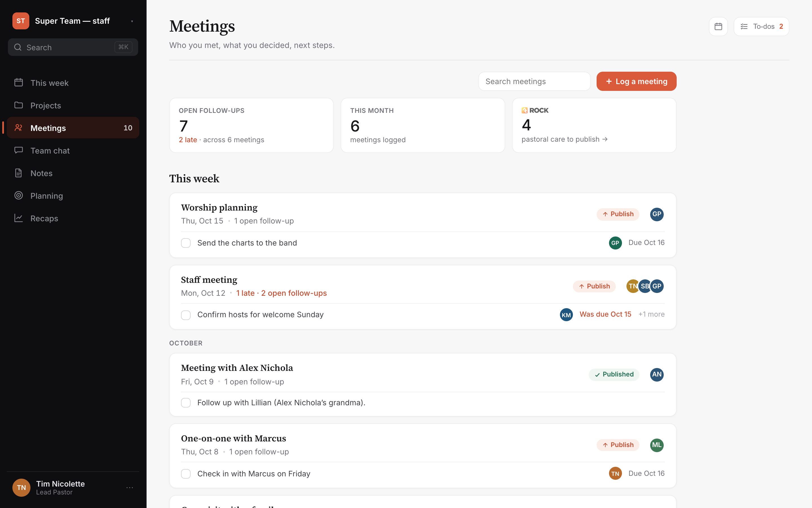The height and width of the screenshot is (508, 812).
Task: Click the ST team logo badge
Action: pyautogui.click(x=21, y=21)
